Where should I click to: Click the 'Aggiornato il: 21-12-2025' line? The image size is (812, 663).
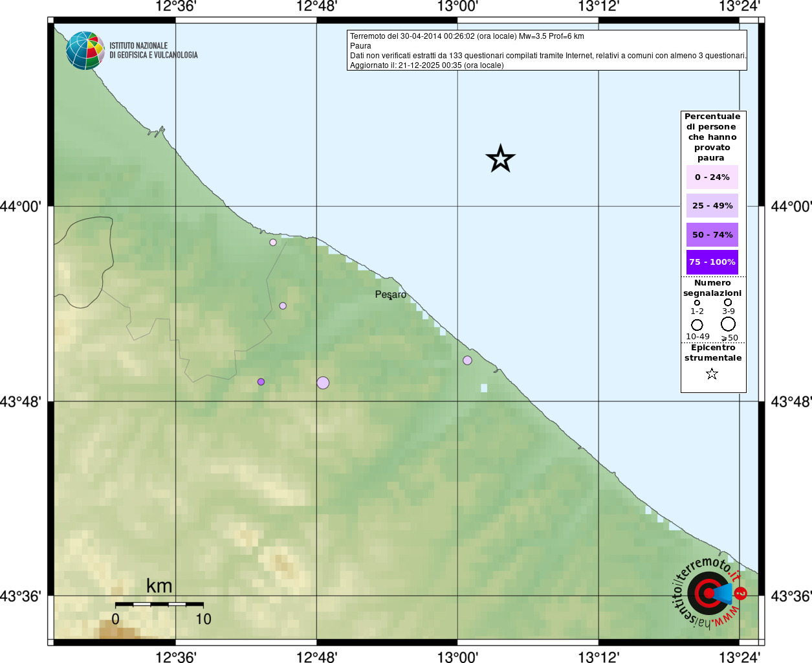pos(426,65)
